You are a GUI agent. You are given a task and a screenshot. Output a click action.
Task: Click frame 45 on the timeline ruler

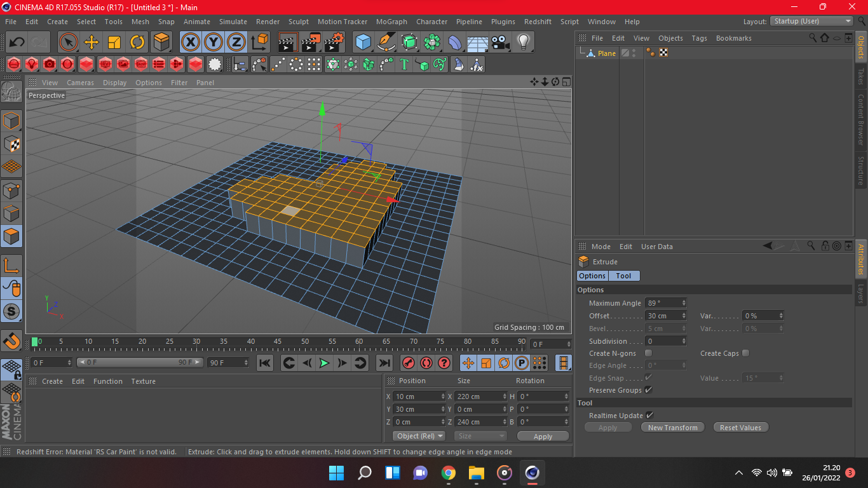click(278, 341)
